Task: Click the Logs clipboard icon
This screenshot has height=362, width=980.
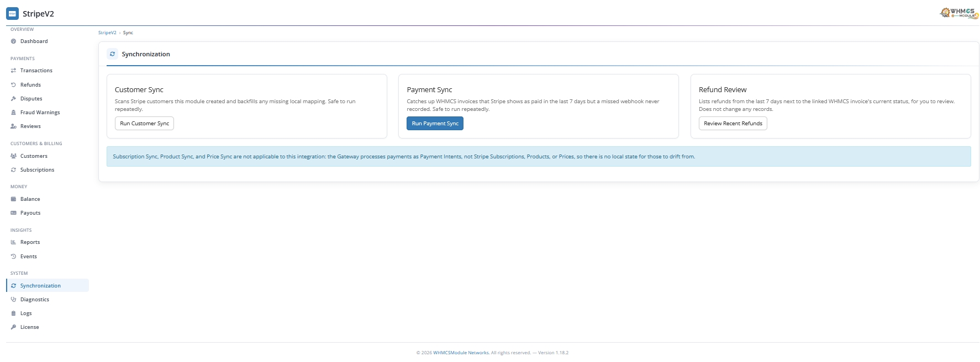Action: pyautogui.click(x=13, y=313)
